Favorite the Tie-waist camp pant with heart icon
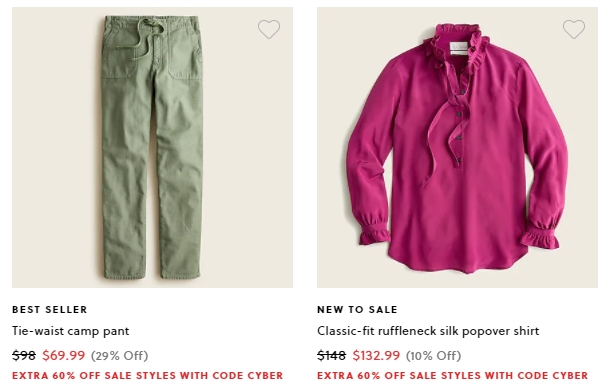Screen dimensions: 606x388 point(269,29)
